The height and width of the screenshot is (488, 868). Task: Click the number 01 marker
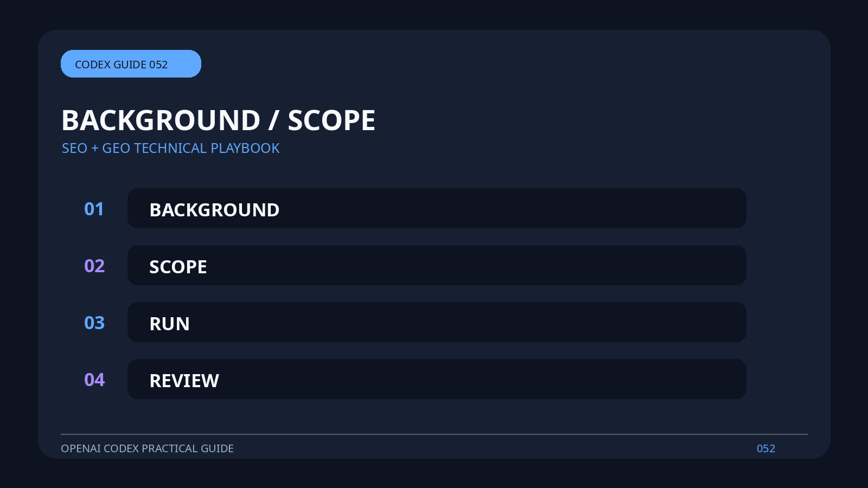point(94,209)
